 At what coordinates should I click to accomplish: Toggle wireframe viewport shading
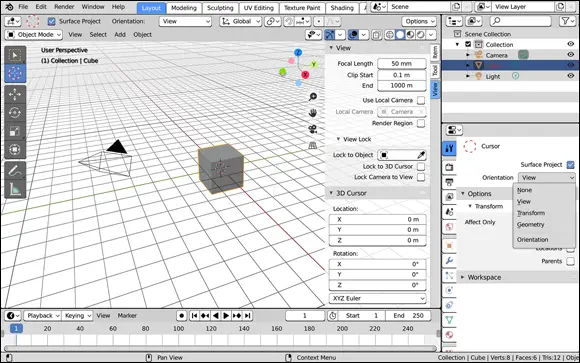point(390,35)
